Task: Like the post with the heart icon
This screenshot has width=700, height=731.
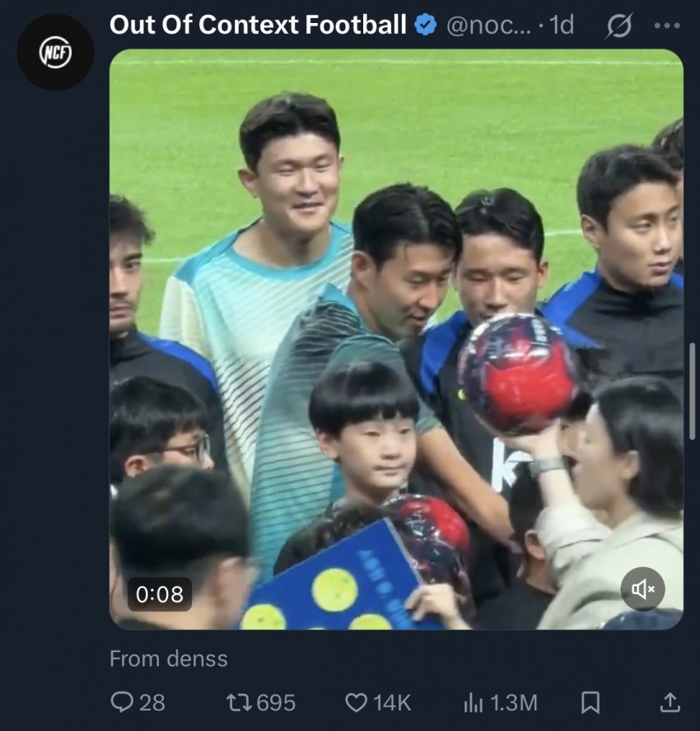Action: pos(356,702)
